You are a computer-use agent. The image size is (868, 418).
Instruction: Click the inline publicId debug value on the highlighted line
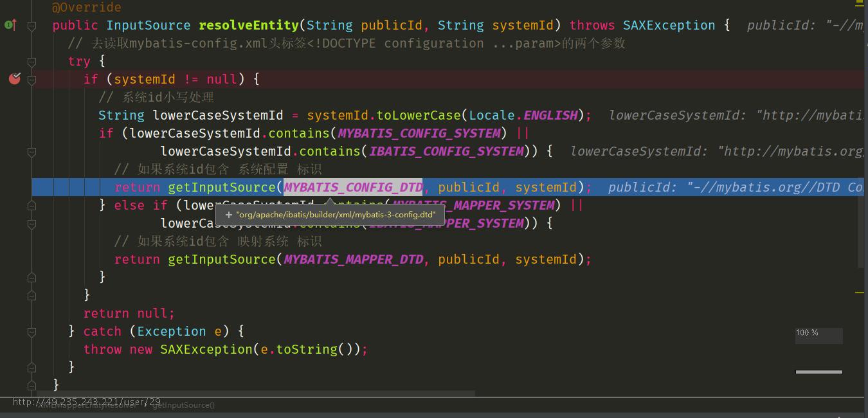(x=736, y=187)
